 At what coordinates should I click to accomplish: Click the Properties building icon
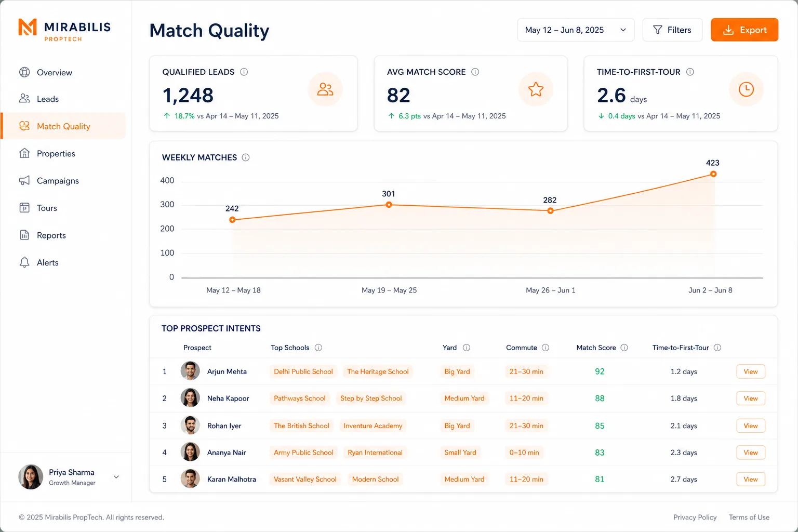point(24,153)
